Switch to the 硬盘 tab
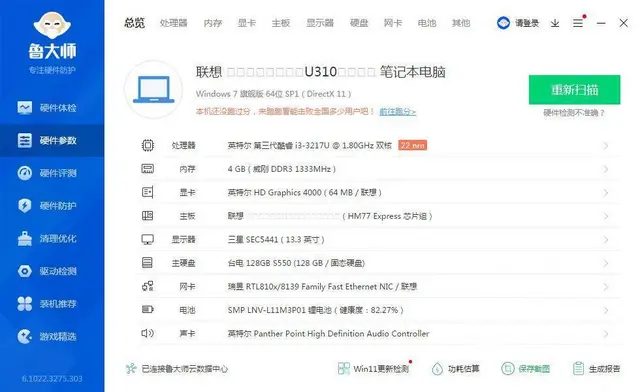640x392 pixels. 359,23
